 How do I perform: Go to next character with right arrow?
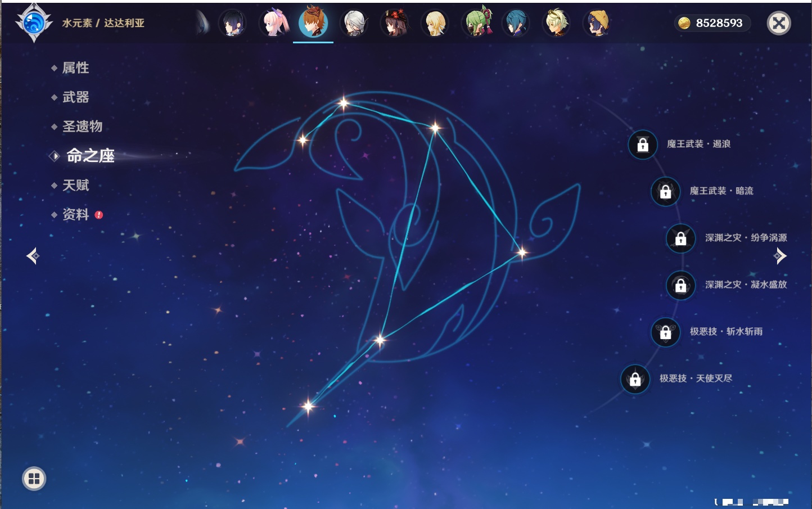780,256
